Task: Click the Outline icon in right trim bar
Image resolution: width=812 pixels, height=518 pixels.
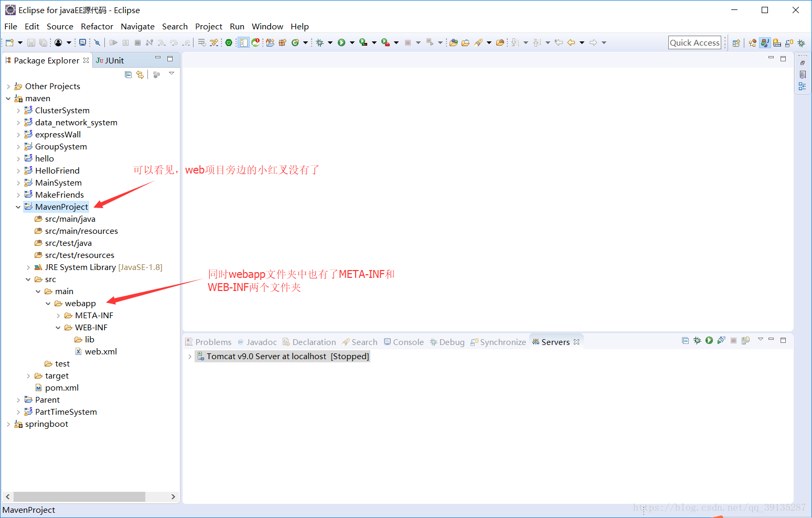Action: tap(802, 87)
